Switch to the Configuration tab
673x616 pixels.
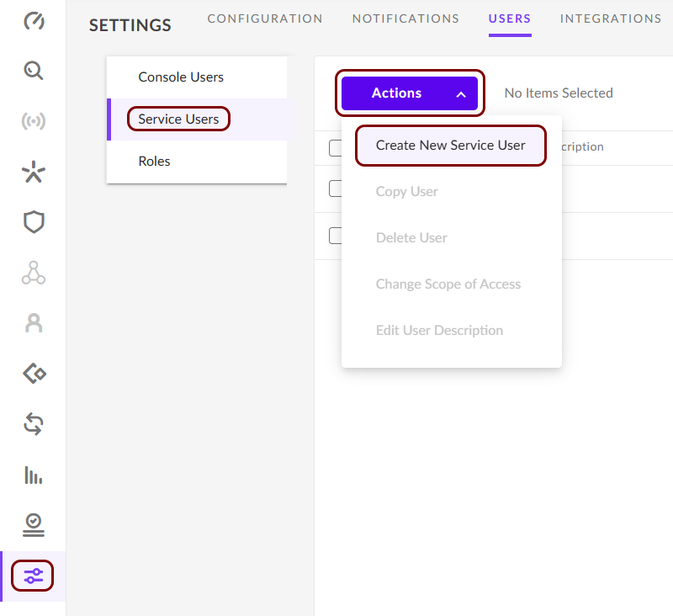(265, 19)
